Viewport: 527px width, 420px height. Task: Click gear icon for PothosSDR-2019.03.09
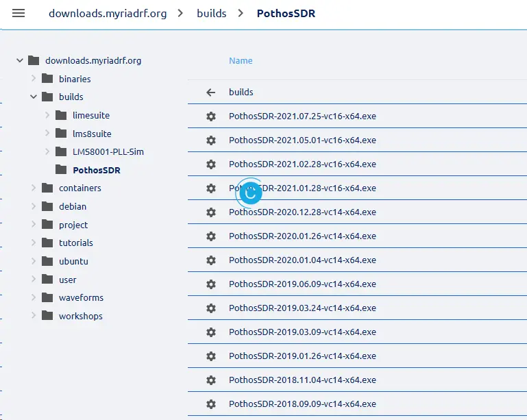coord(211,332)
